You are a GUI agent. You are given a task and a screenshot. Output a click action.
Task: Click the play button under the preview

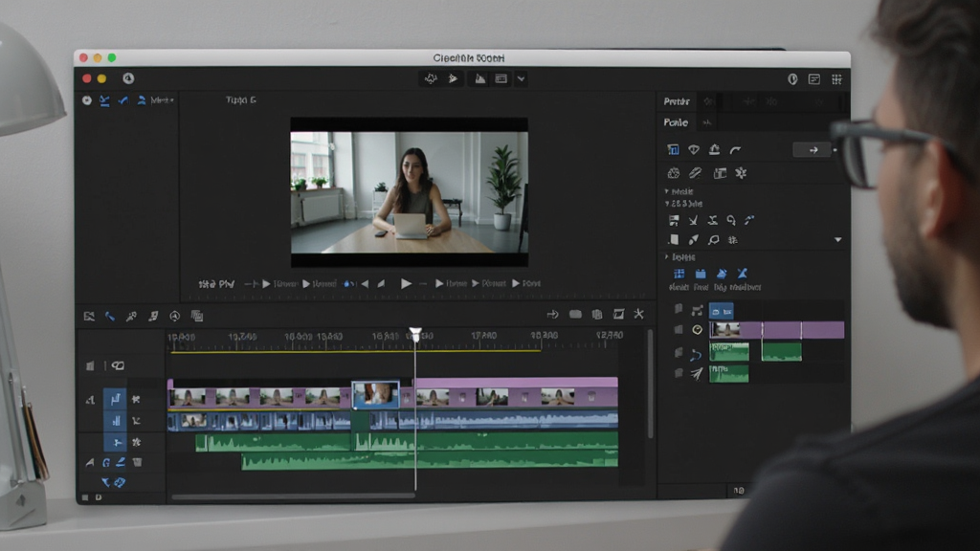pos(406,283)
